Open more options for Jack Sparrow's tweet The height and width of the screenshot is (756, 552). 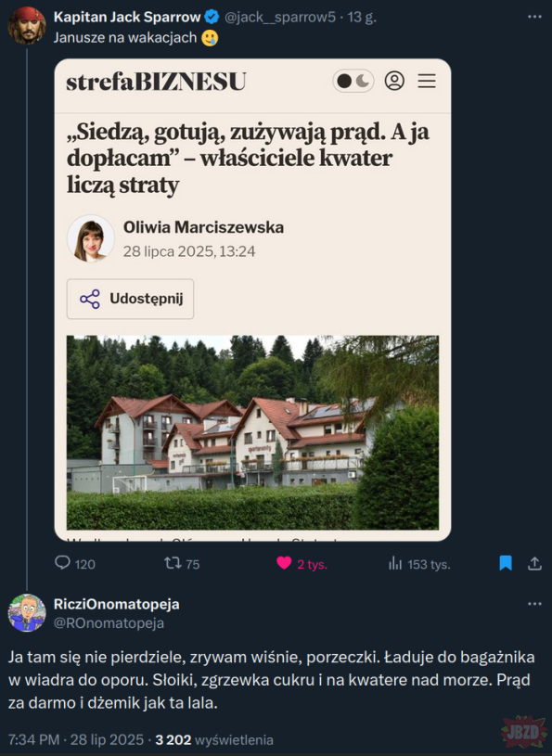(534, 17)
